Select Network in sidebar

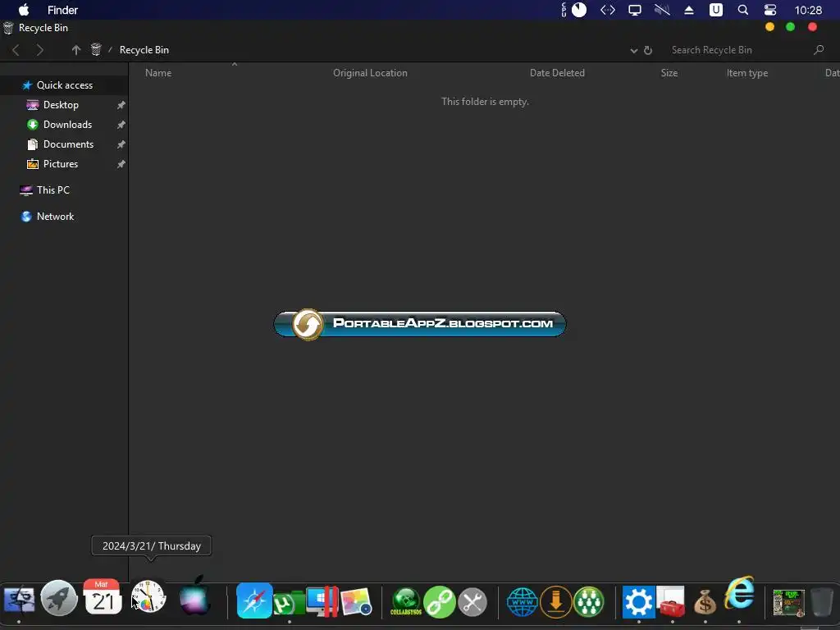(x=55, y=217)
